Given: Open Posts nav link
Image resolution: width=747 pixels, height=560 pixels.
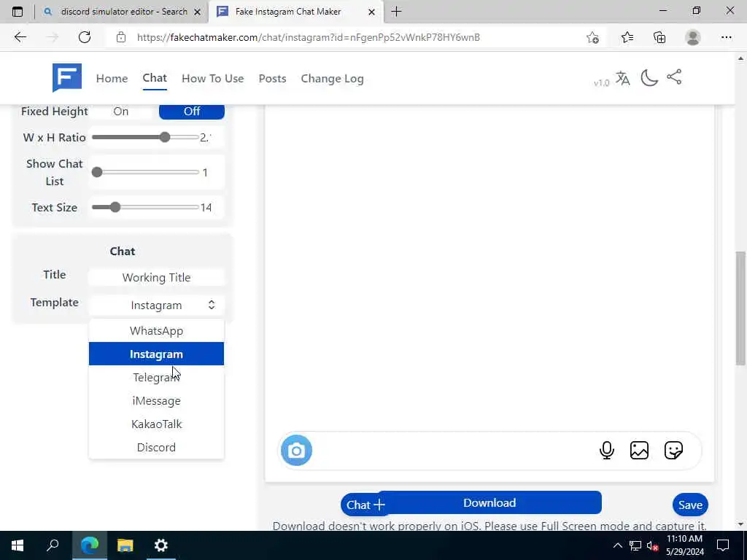Looking at the screenshot, I should click(273, 79).
